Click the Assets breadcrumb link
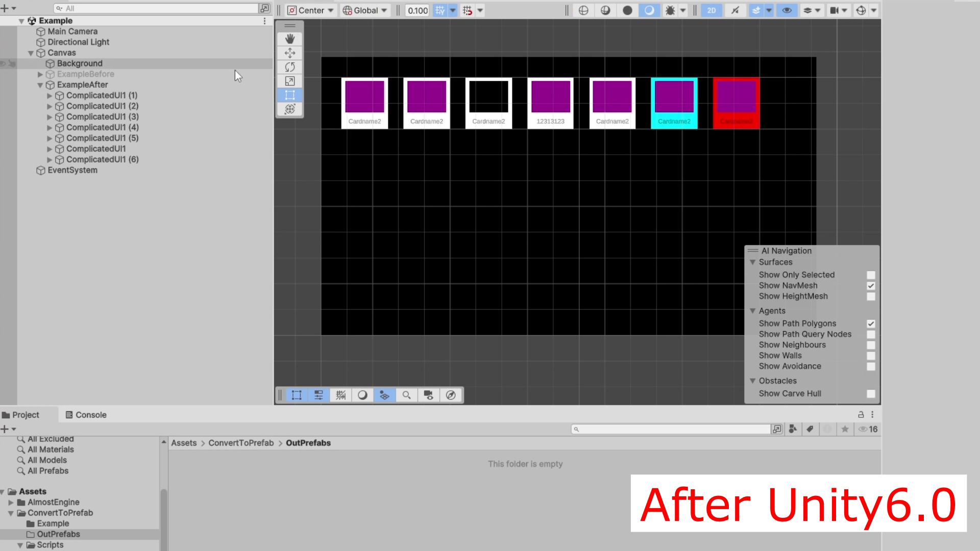Image resolution: width=980 pixels, height=551 pixels. coord(184,443)
